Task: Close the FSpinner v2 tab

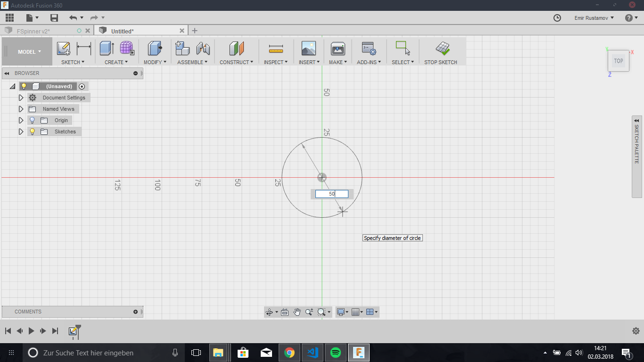Action: [x=88, y=31]
